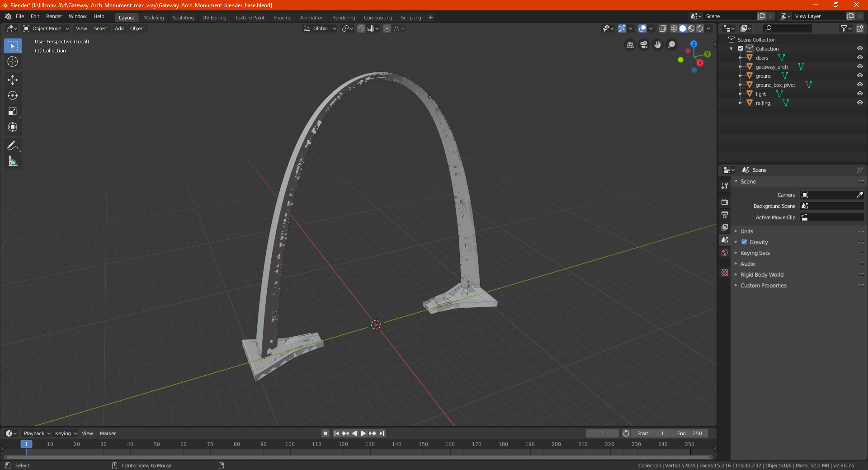Click the pan view hand icon

pyautogui.click(x=658, y=45)
